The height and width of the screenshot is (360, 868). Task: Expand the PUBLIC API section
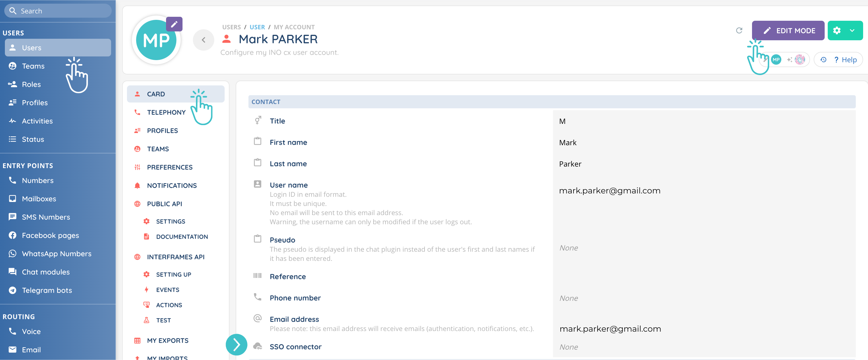click(x=165, y=204)
